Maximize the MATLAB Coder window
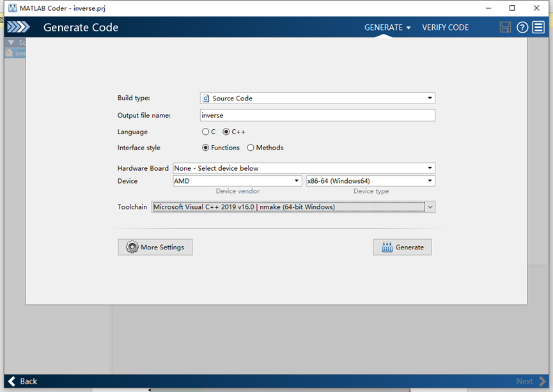The image size is (553, 392). tap(512, 8)
